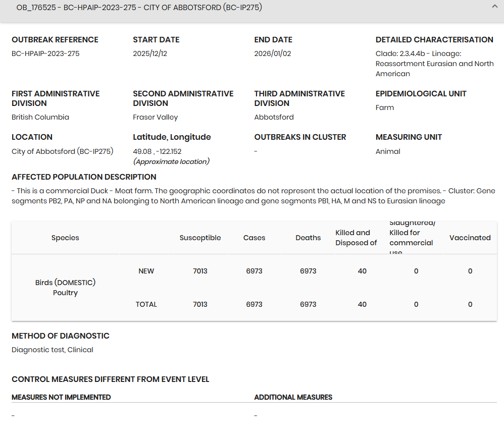Viewport: 504px width, 441px height.
Task: Click Birds (DOMESTIC) Poultry species cell
Action: (65, 288)
